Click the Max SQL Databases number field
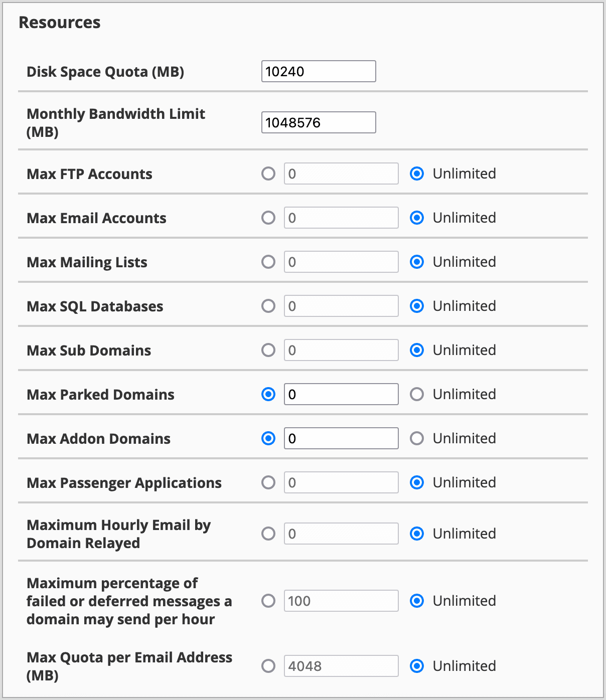The height and width of the screenshot is (700, 606). 341,306
